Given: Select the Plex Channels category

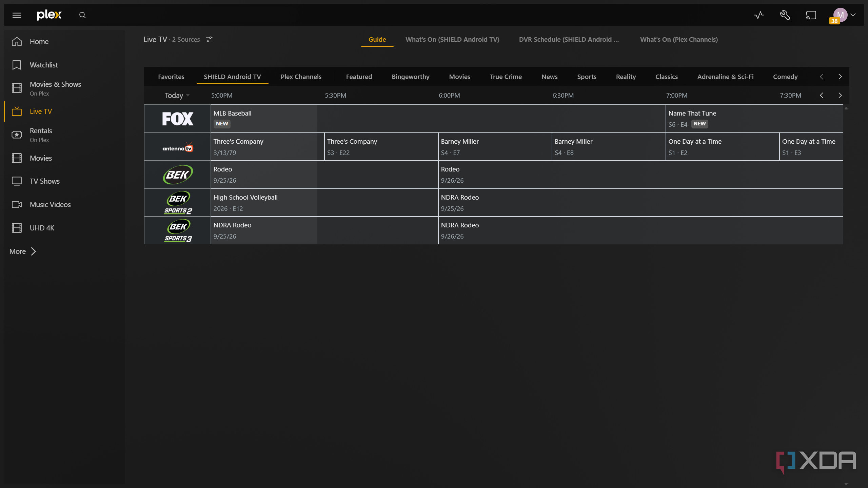Looking at the screenshot, I should tap(301, 77).
